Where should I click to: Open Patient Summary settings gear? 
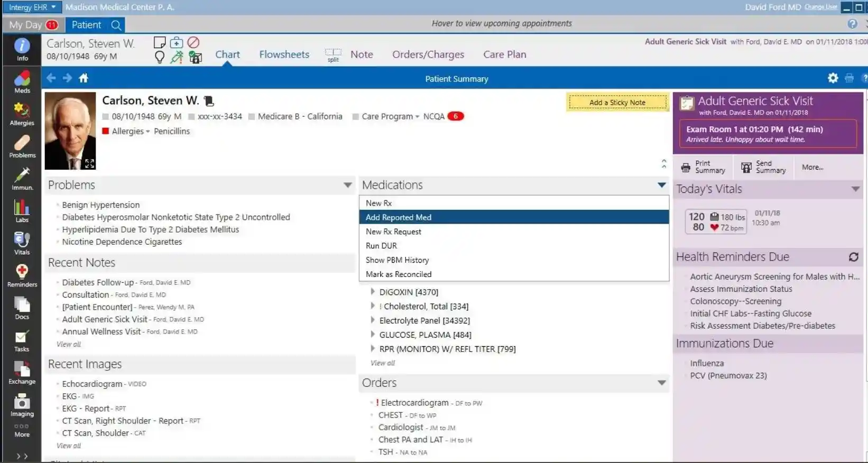(833, 78)
